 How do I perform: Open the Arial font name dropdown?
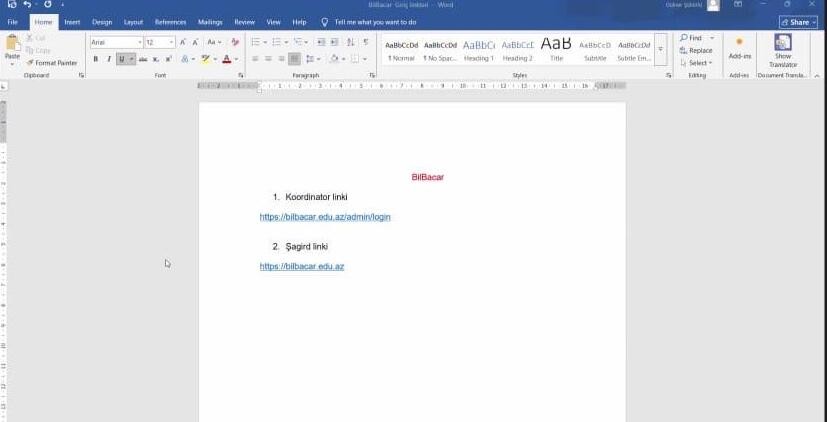tap(139, 43)
